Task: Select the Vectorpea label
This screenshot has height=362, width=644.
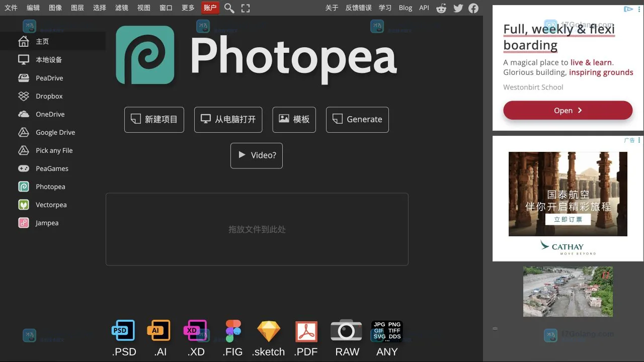Action: point(51,205)
